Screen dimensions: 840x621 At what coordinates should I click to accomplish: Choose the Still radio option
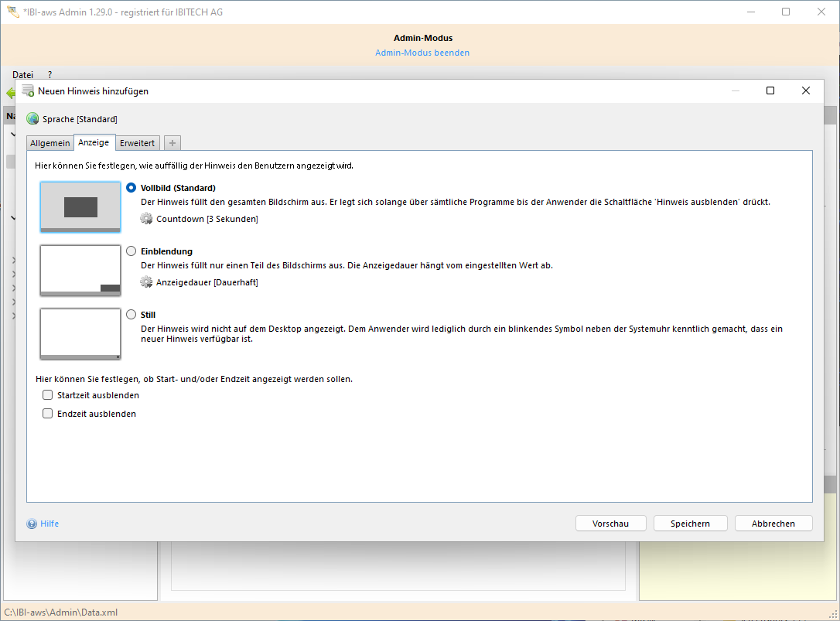point(131,315)
